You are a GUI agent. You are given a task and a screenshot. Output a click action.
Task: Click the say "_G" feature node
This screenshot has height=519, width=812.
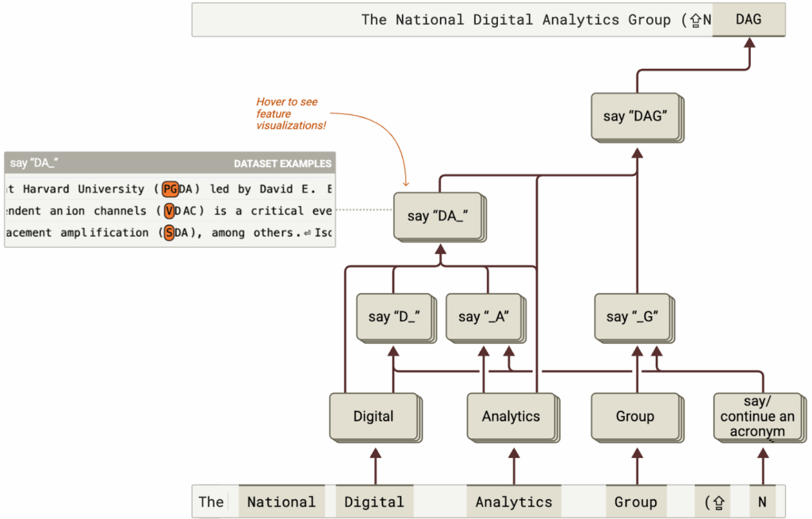pos(632,316)
